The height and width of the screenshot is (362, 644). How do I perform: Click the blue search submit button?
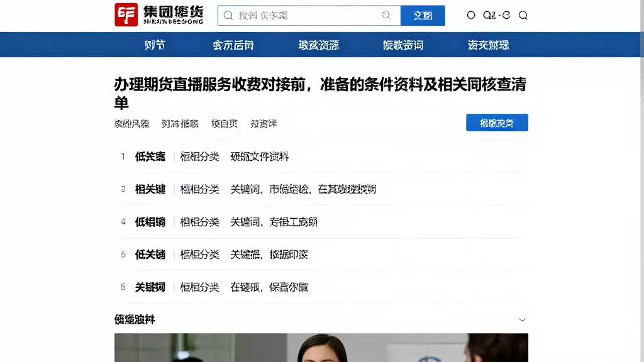pos(423,16)
